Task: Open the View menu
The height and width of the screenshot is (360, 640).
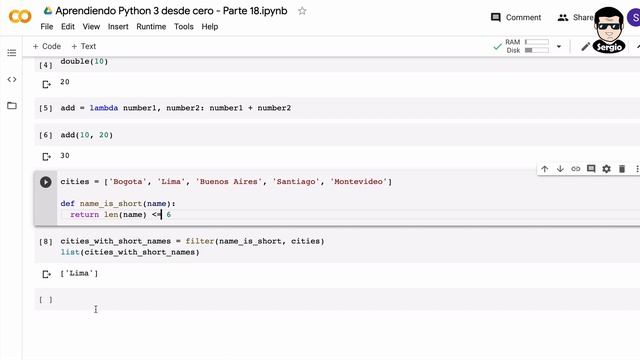Action: coord(91,27)
